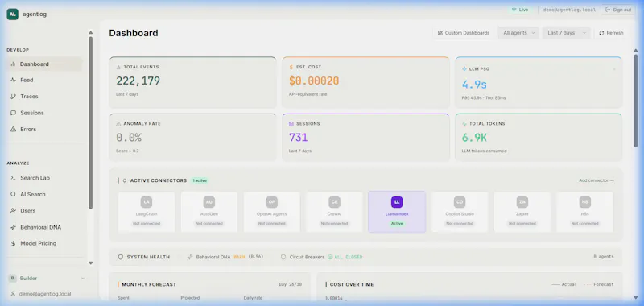
Task: Click the Live status indicator
Action: coord(520,10)
